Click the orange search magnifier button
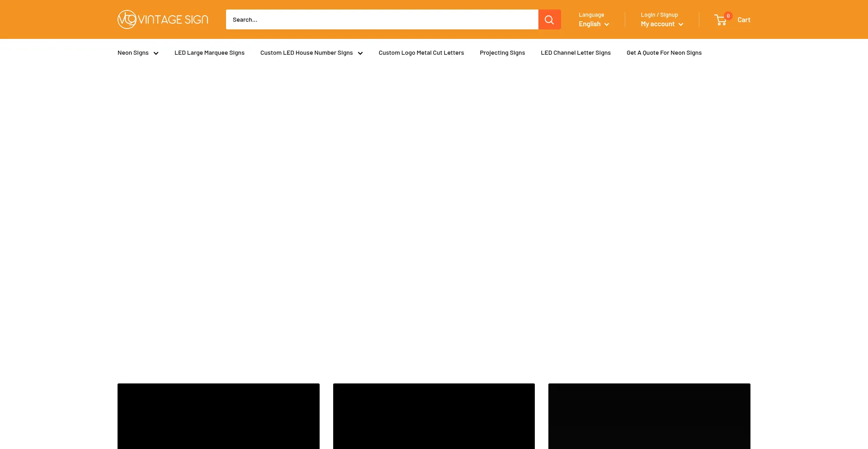868x449 pixels. [549, 19]
